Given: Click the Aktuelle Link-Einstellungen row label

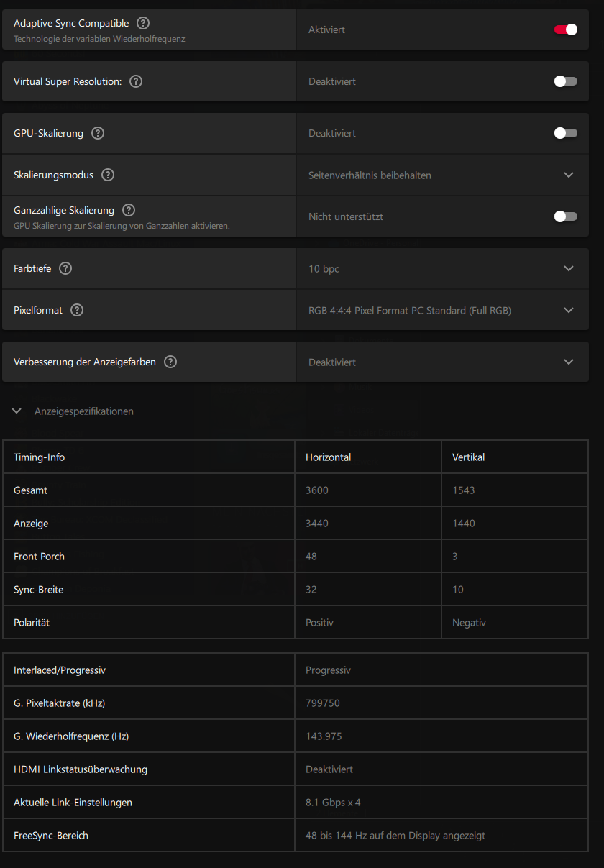Looking at the screenshot, I should [x=73, y=803].
